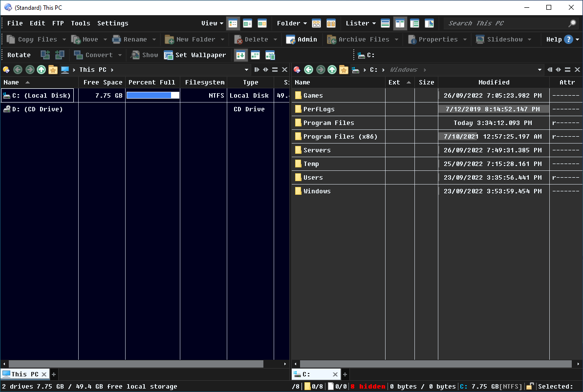Click right-pointing copy-path arrow in This PC pane
The image size is (583, 392).
point(257,70)
